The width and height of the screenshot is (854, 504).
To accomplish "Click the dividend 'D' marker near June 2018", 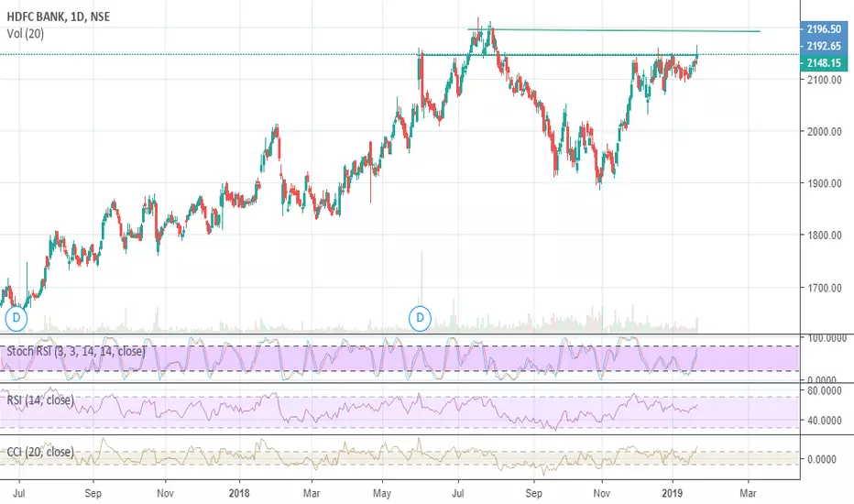I will pyautogui.click(x=420, y=318).
